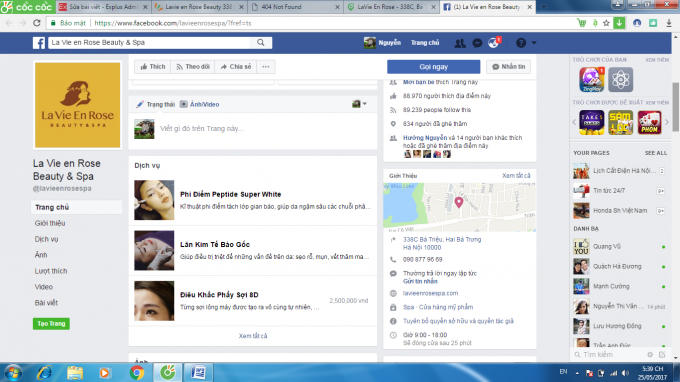The image size is (680, 382).
Task: Click Xem tất cả under services
Action: [x=253, y=336]
